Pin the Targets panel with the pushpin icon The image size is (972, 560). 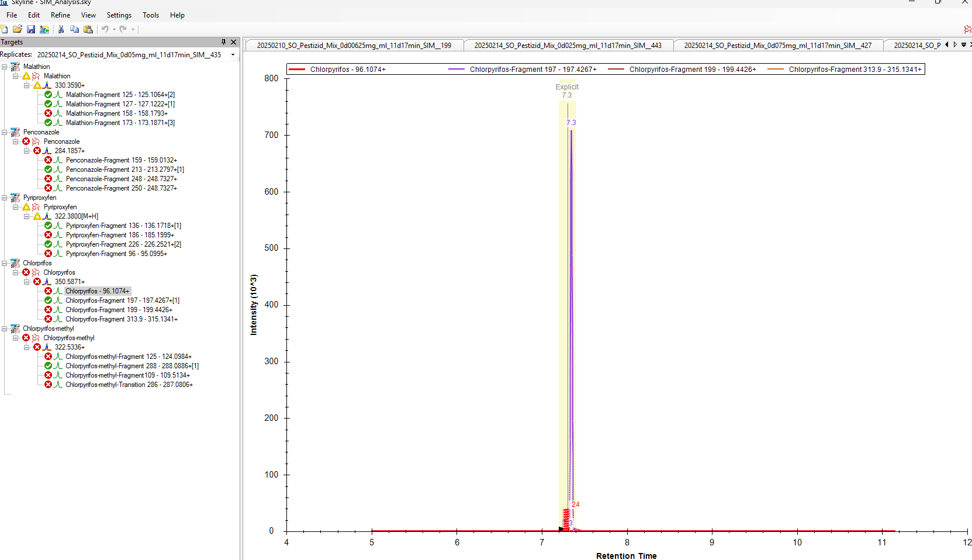(223, 42)
